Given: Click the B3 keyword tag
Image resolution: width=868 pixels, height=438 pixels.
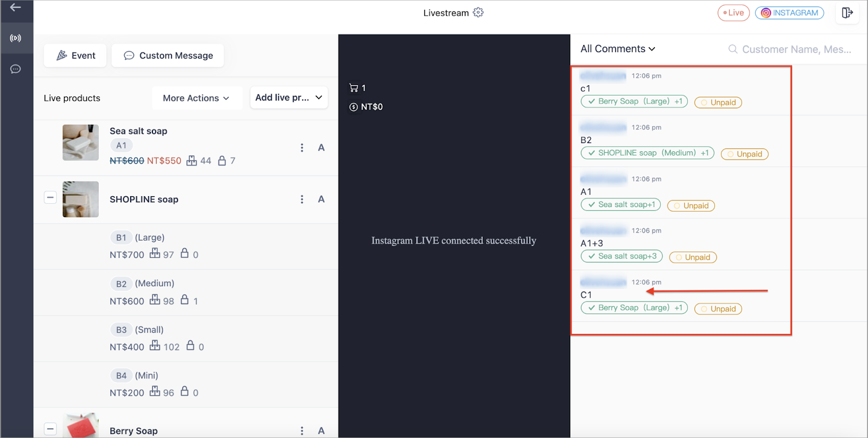Looking at the screenshot, I should pyautogui.click(x=121, y=330).
